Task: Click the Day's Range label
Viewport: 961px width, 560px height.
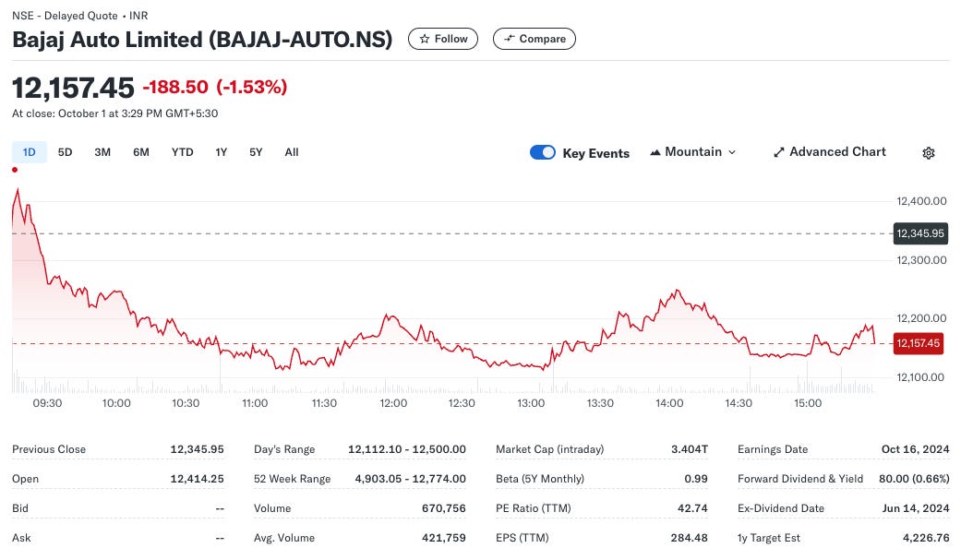Action: [x=284, y=449]
